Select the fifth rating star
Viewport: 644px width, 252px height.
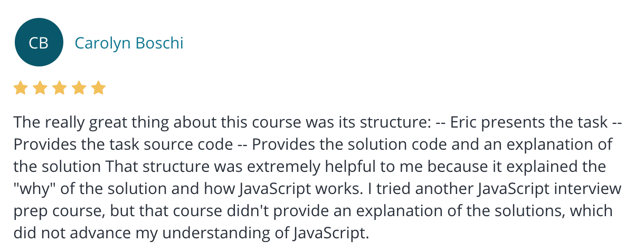click(x=99, y=88)
